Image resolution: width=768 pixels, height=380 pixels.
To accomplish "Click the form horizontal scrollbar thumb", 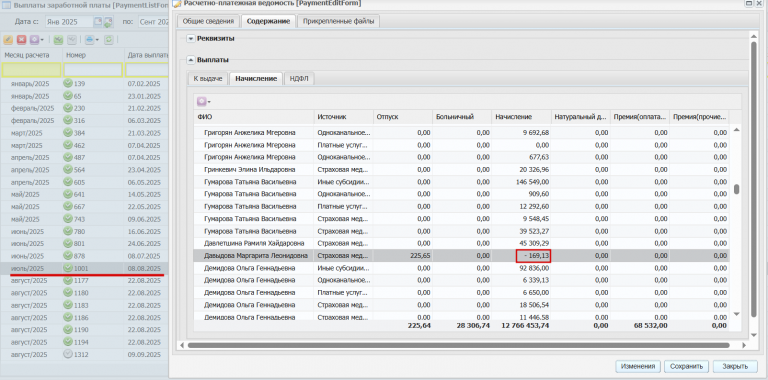I will 458,345.
